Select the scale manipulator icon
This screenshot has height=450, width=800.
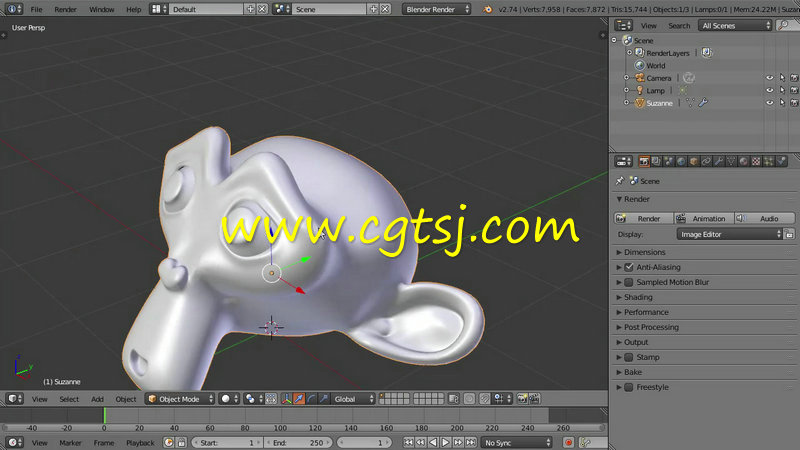coord(323,399)
